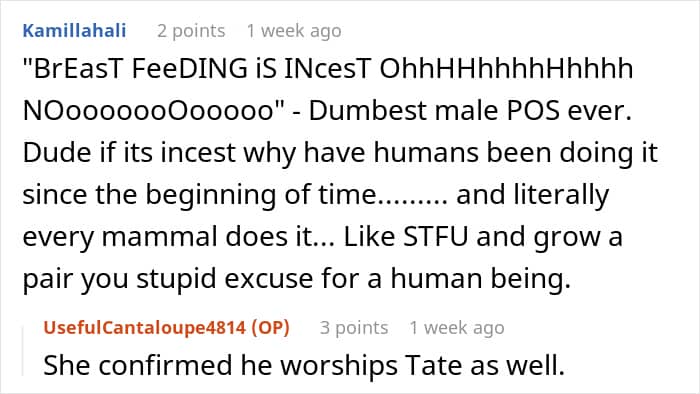
Task: Click the phrase 'every mammal does it'
Action: (x=169, y=236)
